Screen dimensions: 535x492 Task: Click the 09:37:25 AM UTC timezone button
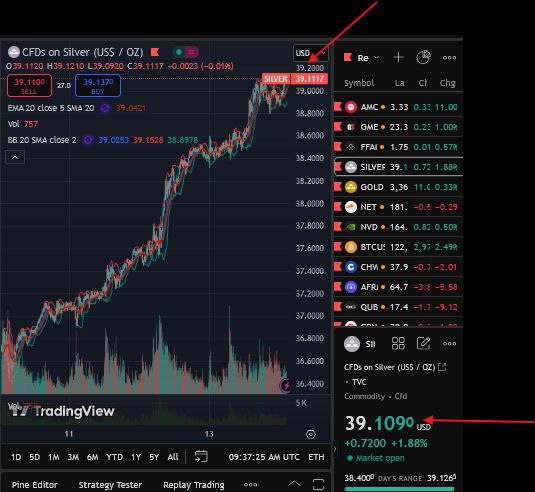pos(264,457)
